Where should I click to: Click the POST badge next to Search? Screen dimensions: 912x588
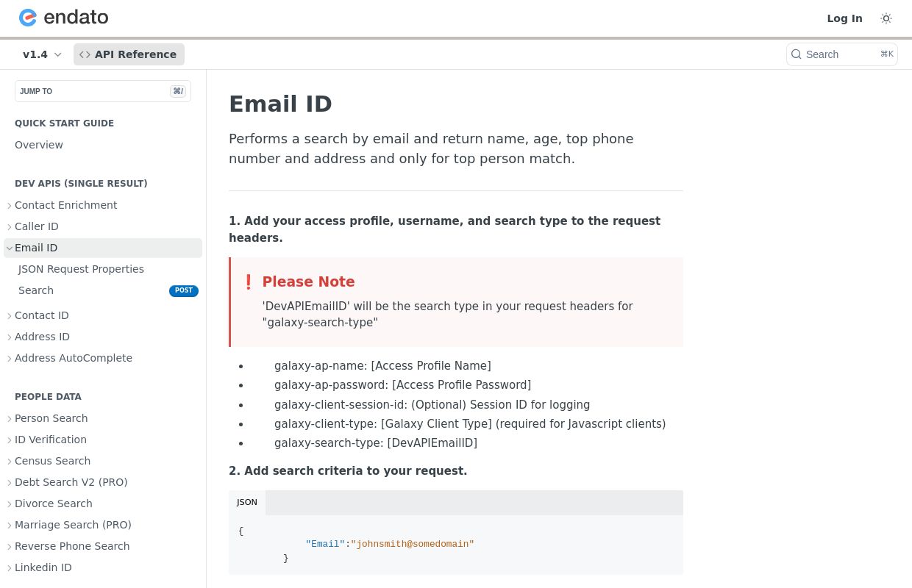184,290
